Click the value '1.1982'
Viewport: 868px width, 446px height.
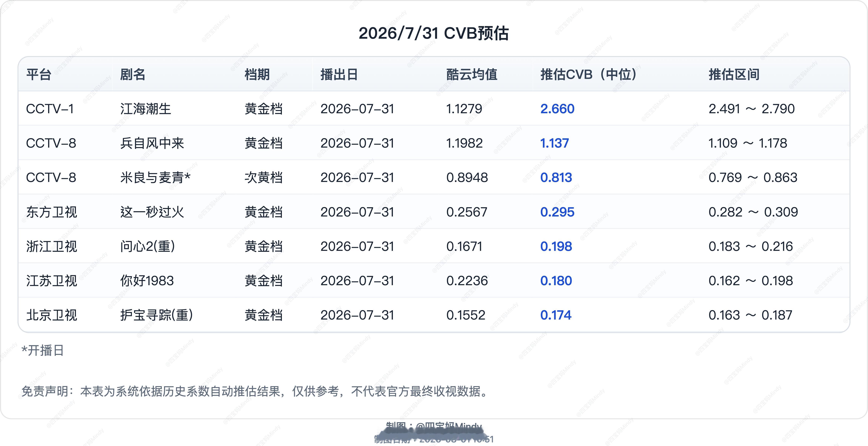(x=464, y=143)
